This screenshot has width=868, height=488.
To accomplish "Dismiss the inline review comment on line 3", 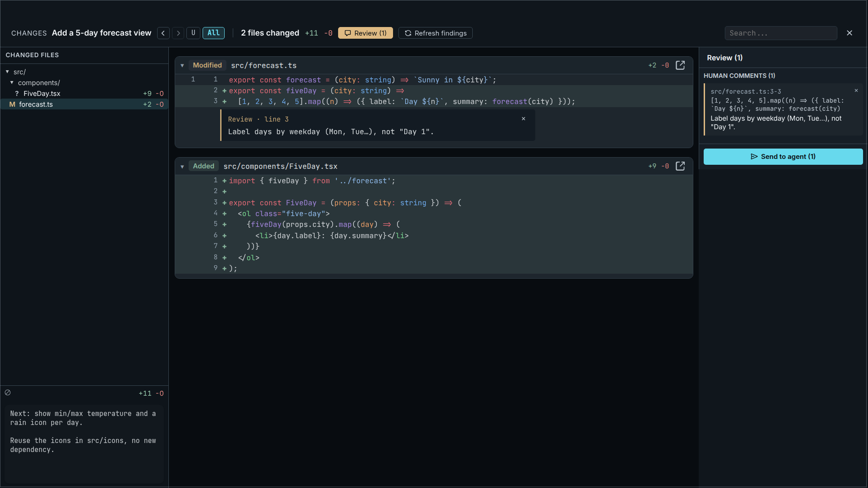I will [x=524, y=119].
